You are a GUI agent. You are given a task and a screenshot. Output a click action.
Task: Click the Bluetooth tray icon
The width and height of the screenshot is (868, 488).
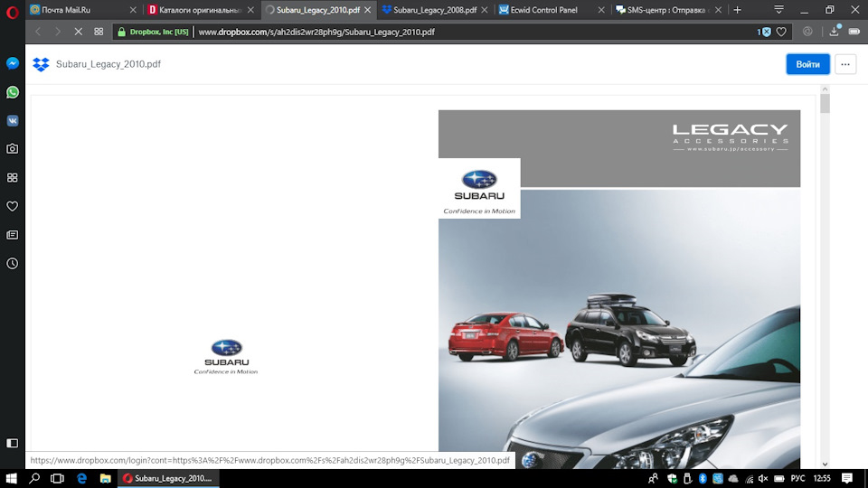(703, 479)
